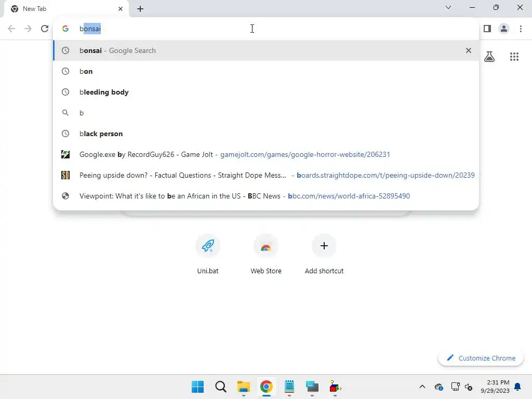The height and width of the screenshot is (399, 532).
Task: Open the colorful cube app in the taskbar
Action: [335, 387]
